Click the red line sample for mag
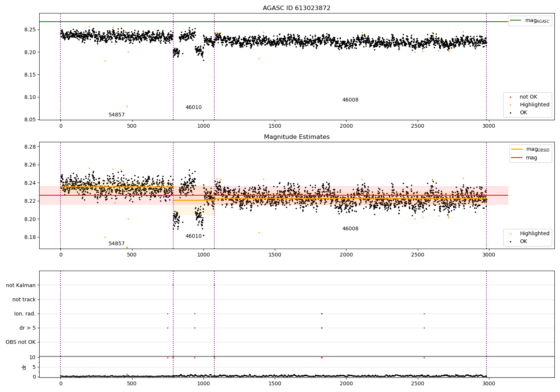Viewport: 560px width, 392px height. point(517,158)
